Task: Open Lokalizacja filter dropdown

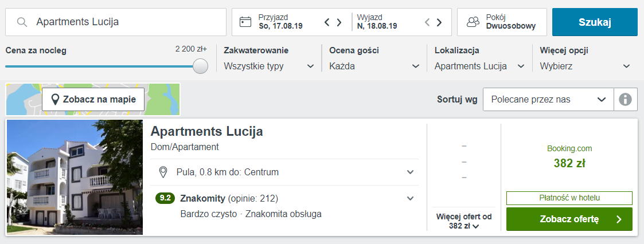Action: click(x=479, y=66)
